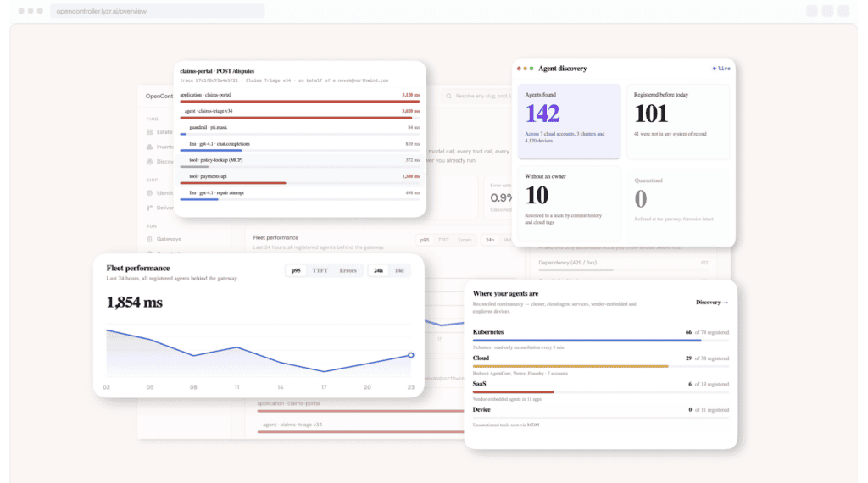The height and width of the screenshot is (483, 868).
Task: Click the Estate grid icon in sidebar
Action: [x=149, y=132]
